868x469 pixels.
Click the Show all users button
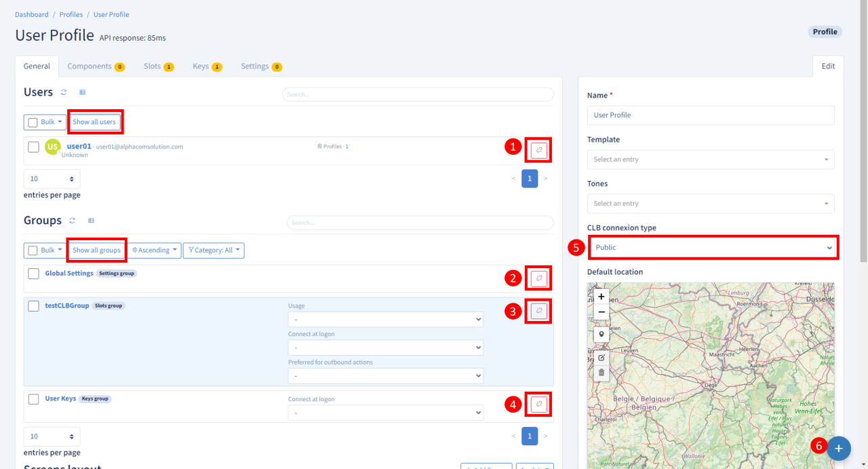click(x=94, y=122)
